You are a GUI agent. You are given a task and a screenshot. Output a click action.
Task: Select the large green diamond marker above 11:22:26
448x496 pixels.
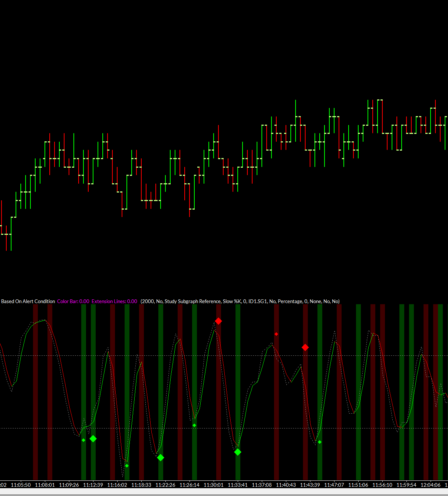click(x=161, y=458)
